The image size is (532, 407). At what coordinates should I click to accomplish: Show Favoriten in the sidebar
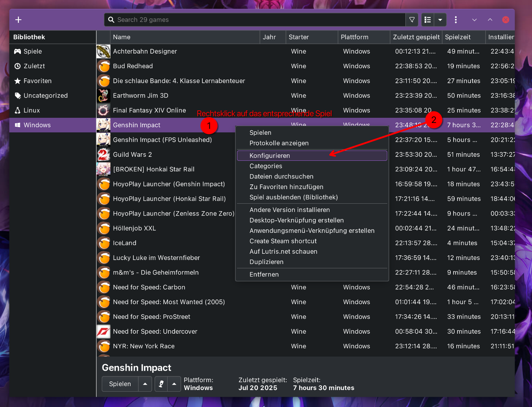(x=53, y=81)
